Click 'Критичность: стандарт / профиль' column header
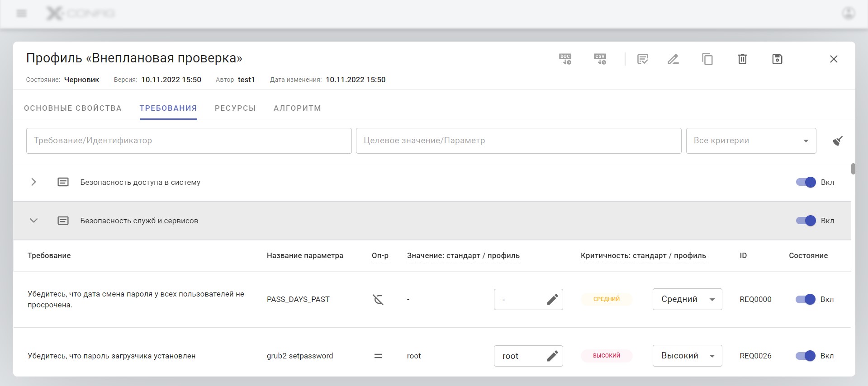The width and height of the screenshot is (868, 386). [x=643, y=256]
